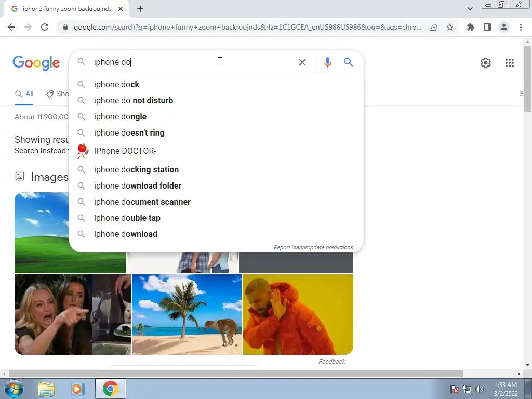Viewport: 532px width, 399px height.
Task: Clear the search box with the X
Action: (302, 62)
